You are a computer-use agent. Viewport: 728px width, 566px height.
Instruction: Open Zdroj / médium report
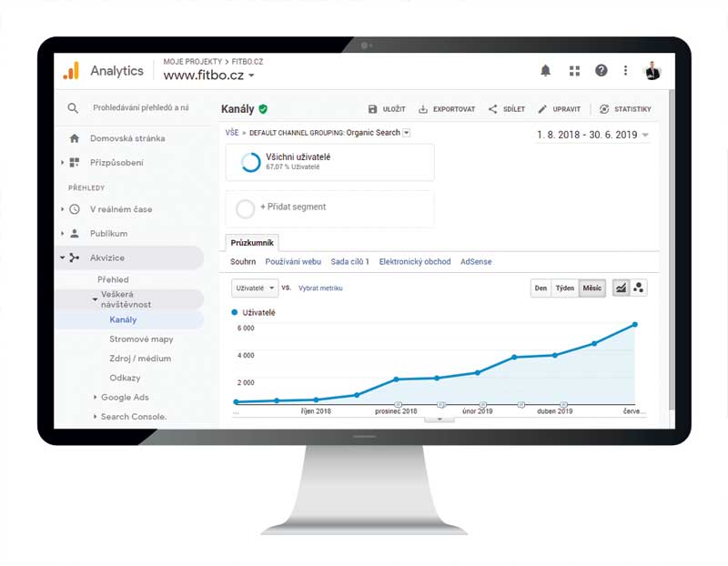coord(140,359)
